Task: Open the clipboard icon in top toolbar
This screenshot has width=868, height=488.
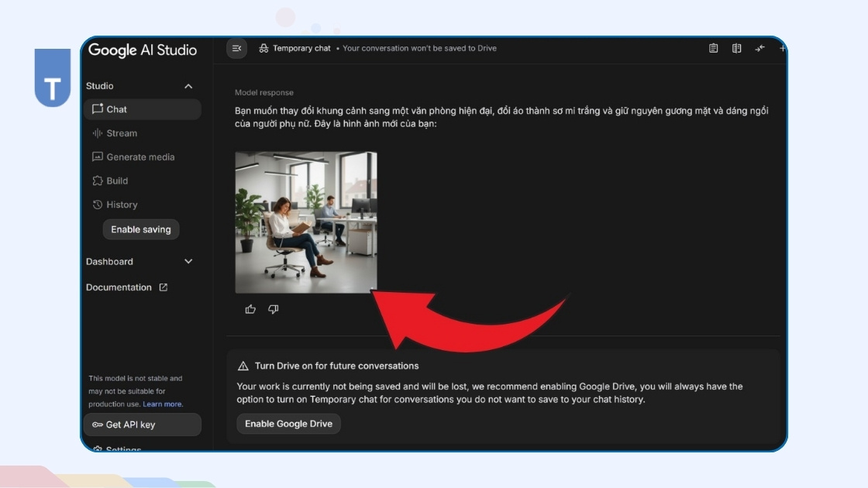Action: click(x=713, y=48)
